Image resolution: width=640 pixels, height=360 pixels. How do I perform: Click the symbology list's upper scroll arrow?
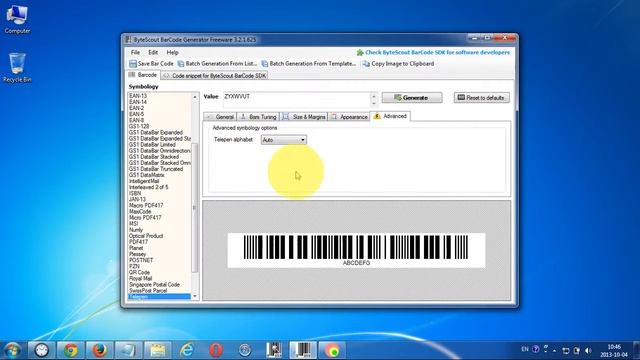(195, 97)
